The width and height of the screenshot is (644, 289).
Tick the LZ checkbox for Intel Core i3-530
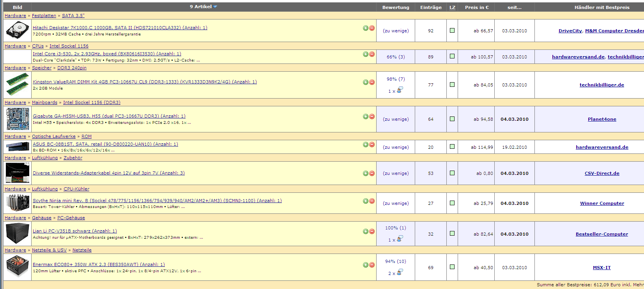pos(452,56)
